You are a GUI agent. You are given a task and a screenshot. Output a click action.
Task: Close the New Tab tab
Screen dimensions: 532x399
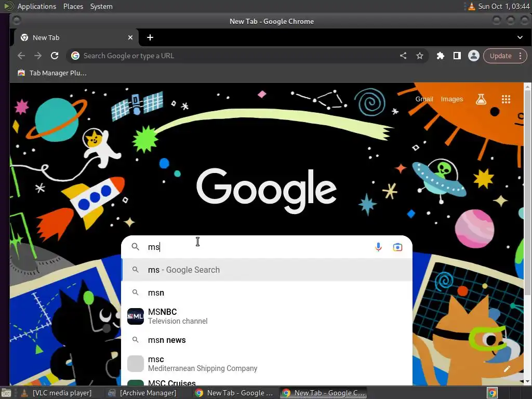click(130, 37)
